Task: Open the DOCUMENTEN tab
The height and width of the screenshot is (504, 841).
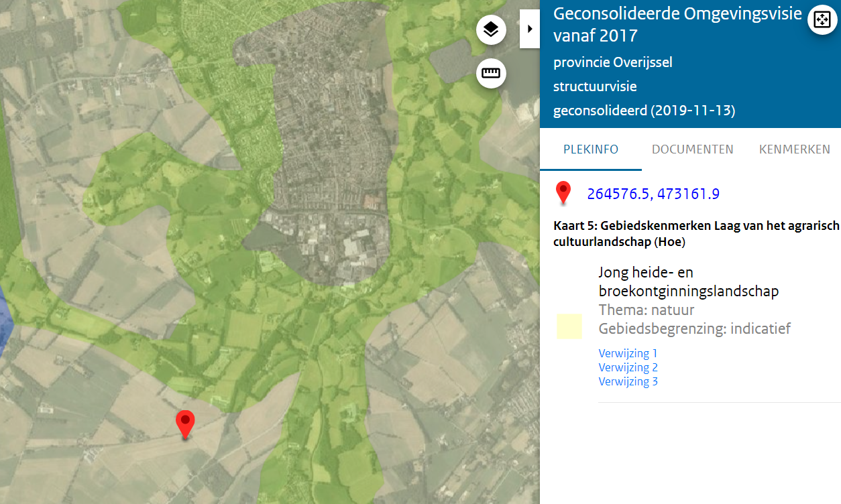Action: 693,149
